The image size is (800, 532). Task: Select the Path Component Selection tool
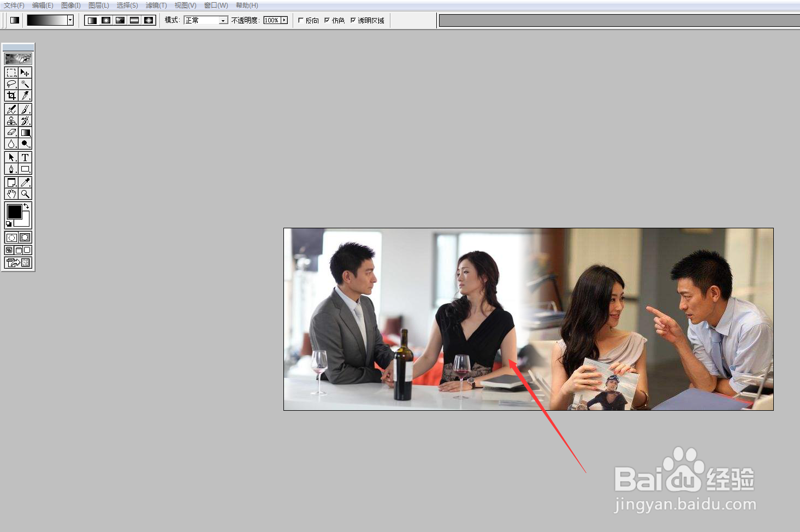(x=11, y=157)
